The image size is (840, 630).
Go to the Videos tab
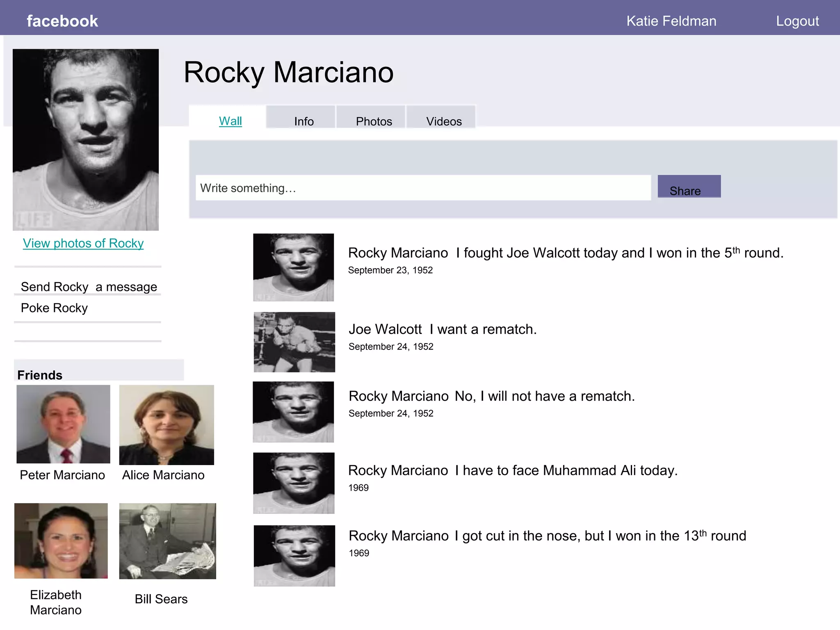(444, 121)
